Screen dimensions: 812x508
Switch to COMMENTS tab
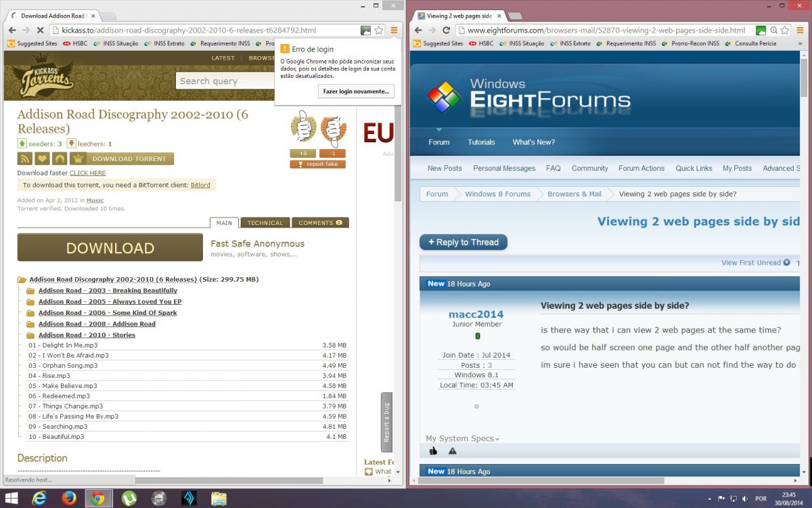pos(321,223)
